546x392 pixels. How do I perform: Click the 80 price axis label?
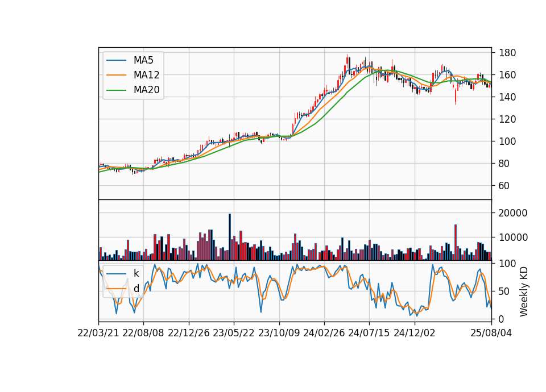[504, 164]
